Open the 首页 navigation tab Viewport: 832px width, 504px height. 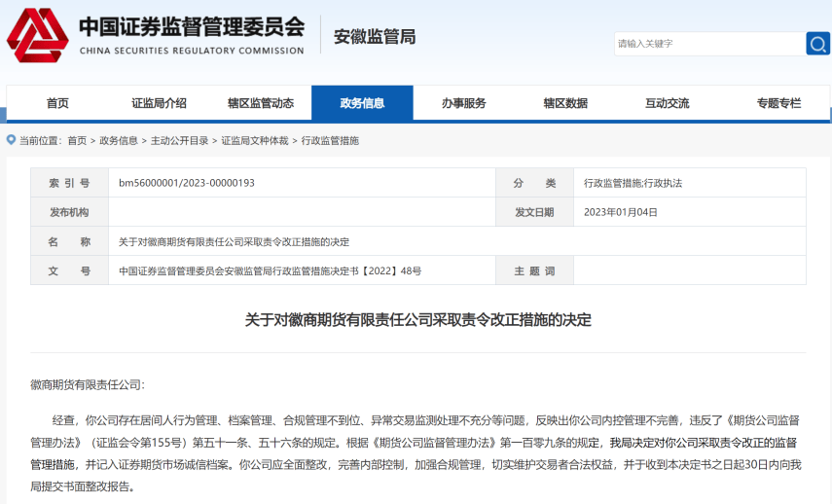(57, 103)
